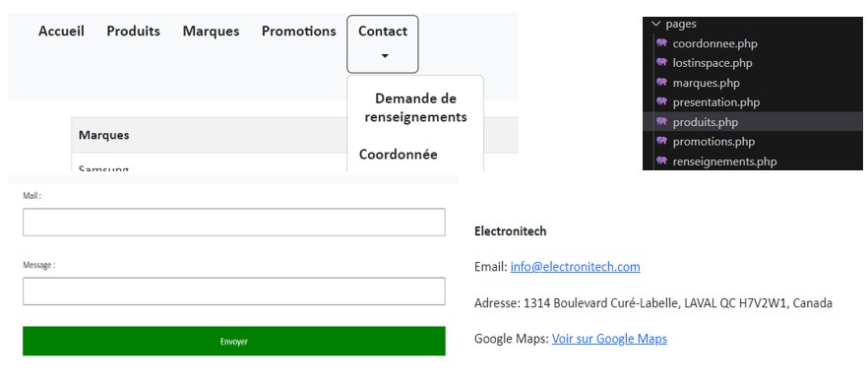Click the pages folder label
Image resolution: width=868 pixels, height=386 pixels.
681,24
